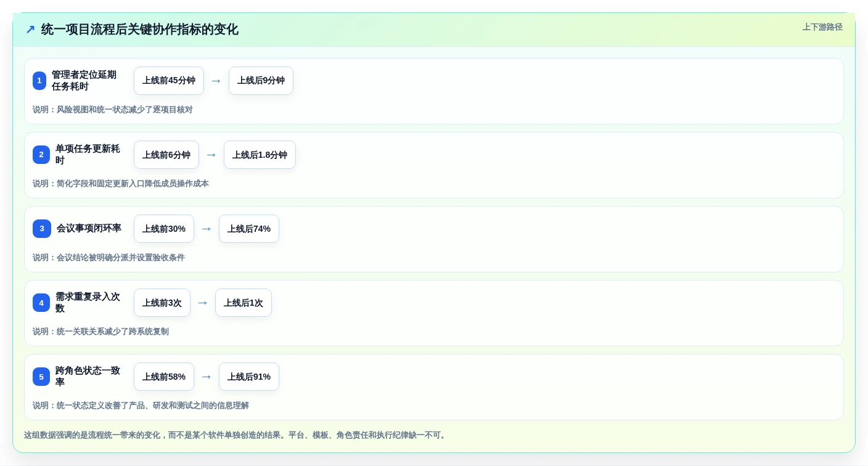Select the 上线前3次 chip
This screenshot has height=466, width=868.
point(162,303)
